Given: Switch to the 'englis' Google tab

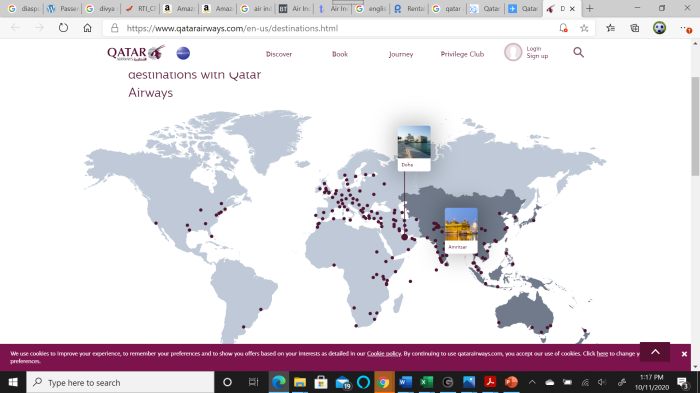Looking at the screenshot, I should [x=371, y=8].
